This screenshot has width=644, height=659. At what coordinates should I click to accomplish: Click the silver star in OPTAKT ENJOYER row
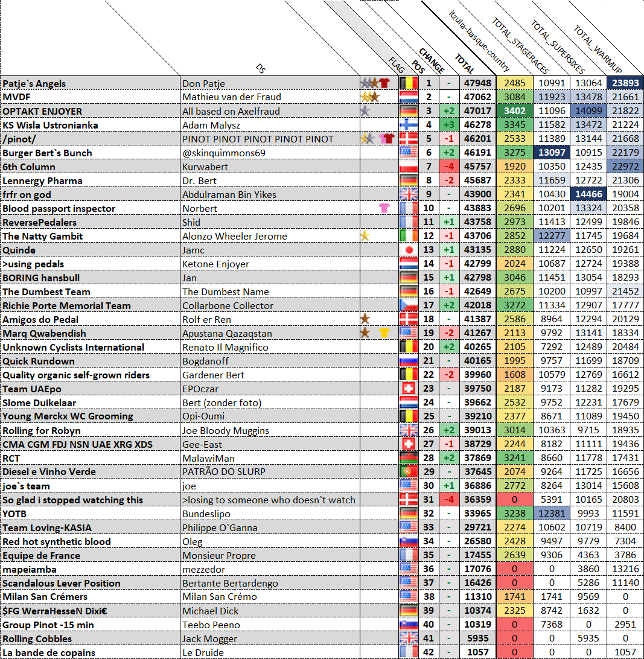tap(365, 111)
